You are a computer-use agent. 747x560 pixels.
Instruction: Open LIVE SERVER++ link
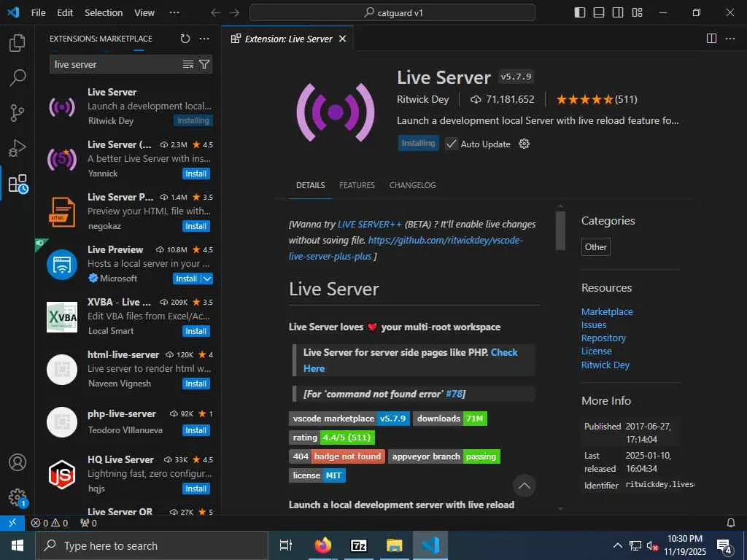point(370,225)
